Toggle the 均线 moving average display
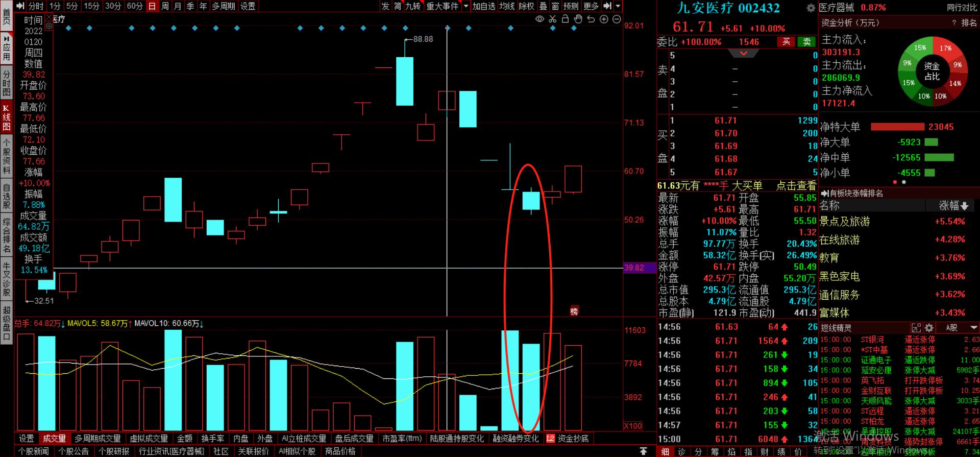980x457 pixels. click(x=507, y=6)
